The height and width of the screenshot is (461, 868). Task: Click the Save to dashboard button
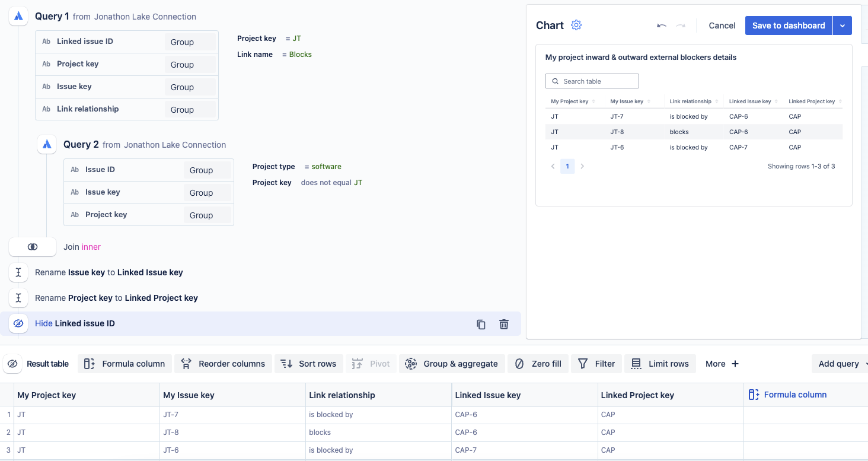(x=789, y=25)
